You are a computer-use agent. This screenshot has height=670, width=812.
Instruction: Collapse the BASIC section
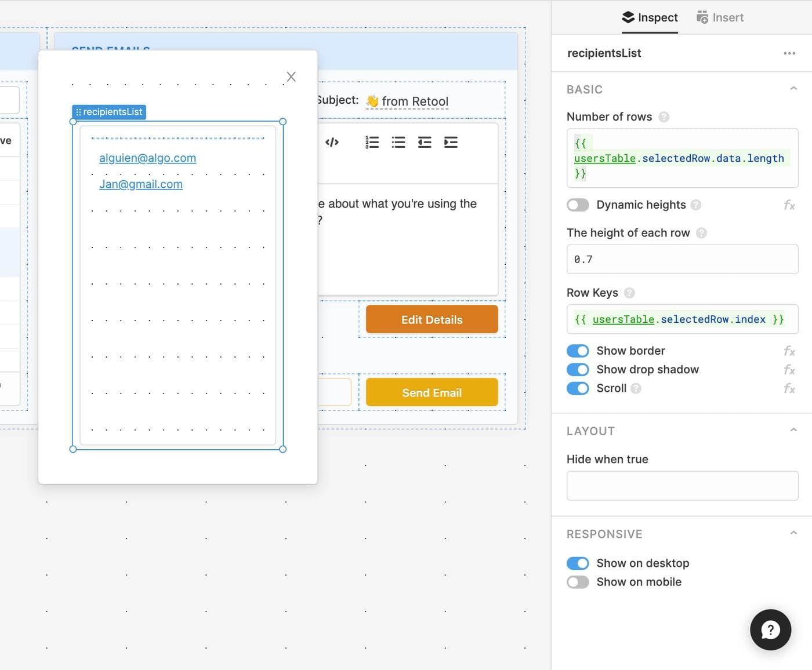793,89
